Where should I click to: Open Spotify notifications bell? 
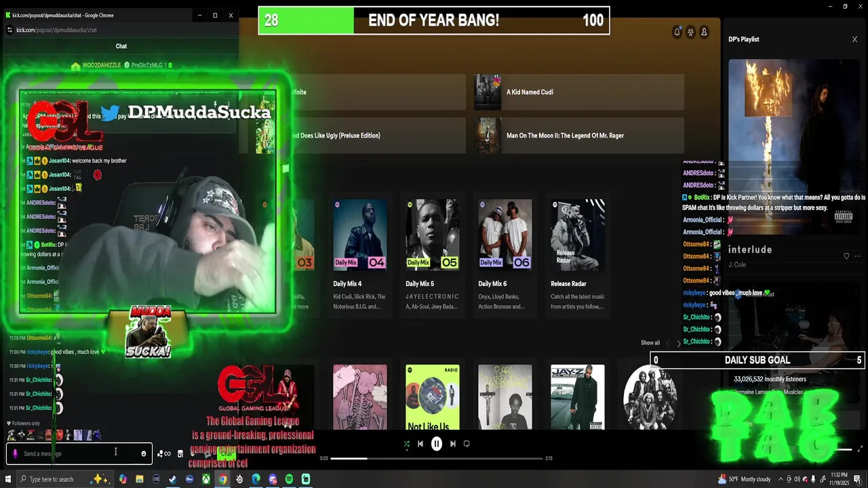[677, 32]
